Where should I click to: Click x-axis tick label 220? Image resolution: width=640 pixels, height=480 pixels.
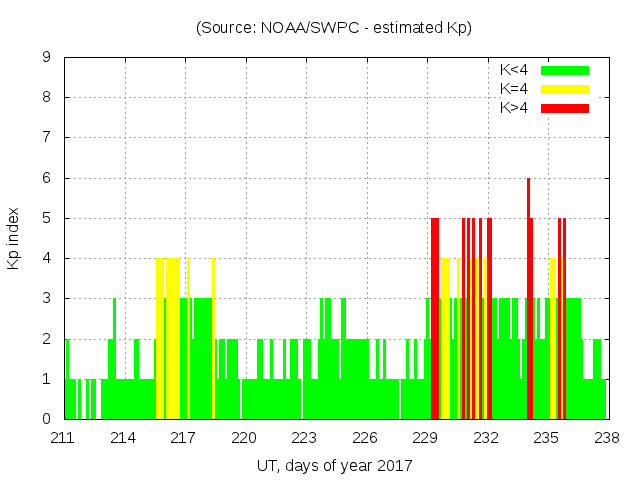244,437
